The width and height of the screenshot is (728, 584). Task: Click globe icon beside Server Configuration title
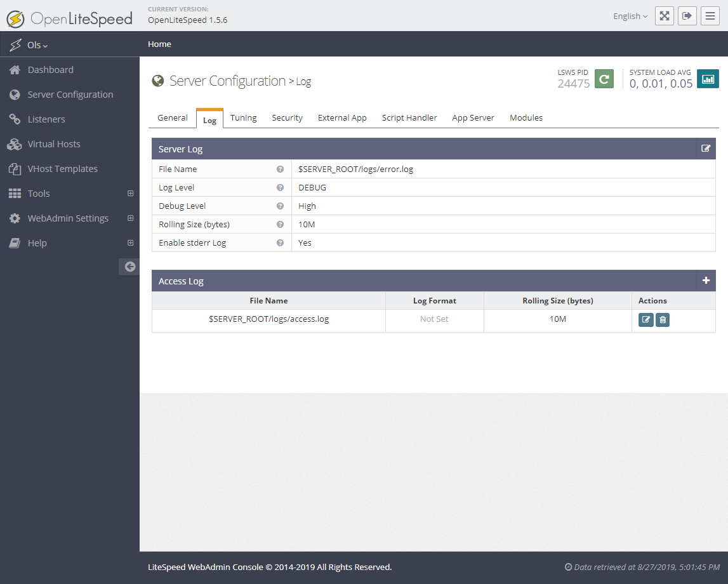tap(158, 81)
